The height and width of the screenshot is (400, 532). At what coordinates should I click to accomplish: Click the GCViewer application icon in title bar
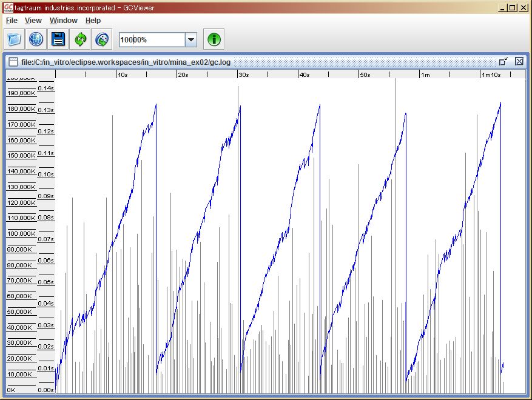[x=8, y=7]
